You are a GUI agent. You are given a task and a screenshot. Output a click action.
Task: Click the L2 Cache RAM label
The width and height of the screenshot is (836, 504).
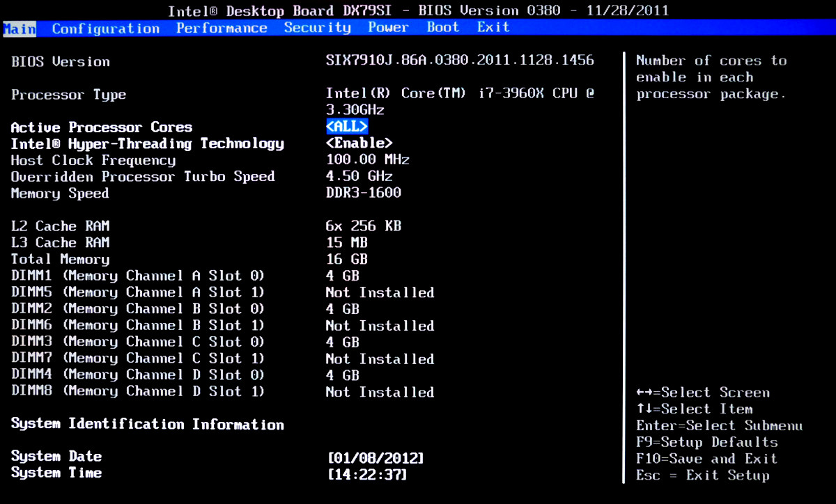coord(60,226)
